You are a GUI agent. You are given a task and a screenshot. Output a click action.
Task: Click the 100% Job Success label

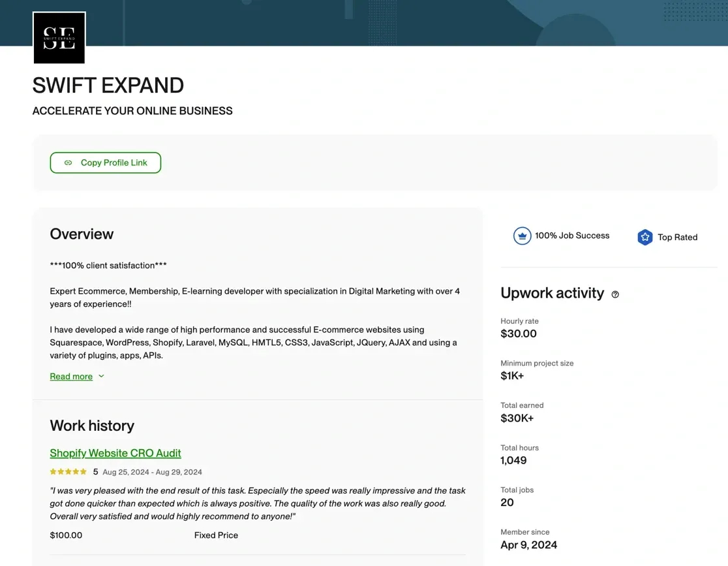tap(572, 236)
